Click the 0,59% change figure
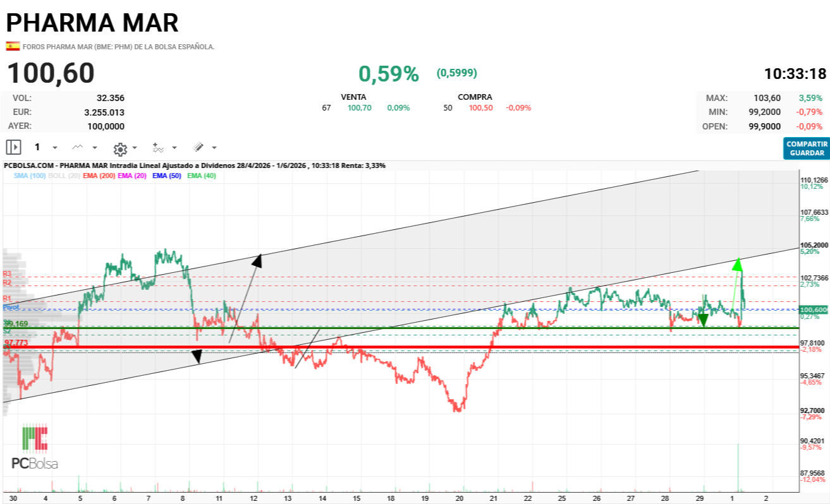Viewport: 830px width, 504px height. [389, 74]
